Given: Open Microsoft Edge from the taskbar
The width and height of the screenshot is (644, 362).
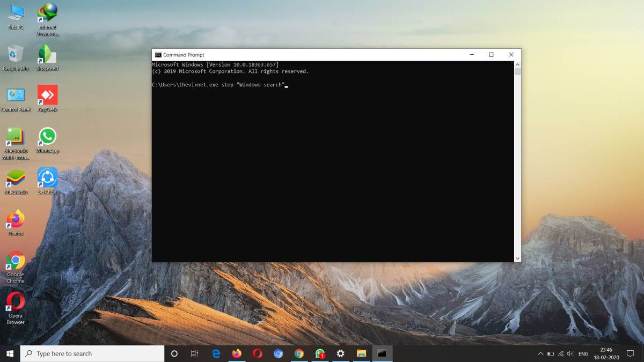Looking at the screenshot, I should tap(216, 353).
